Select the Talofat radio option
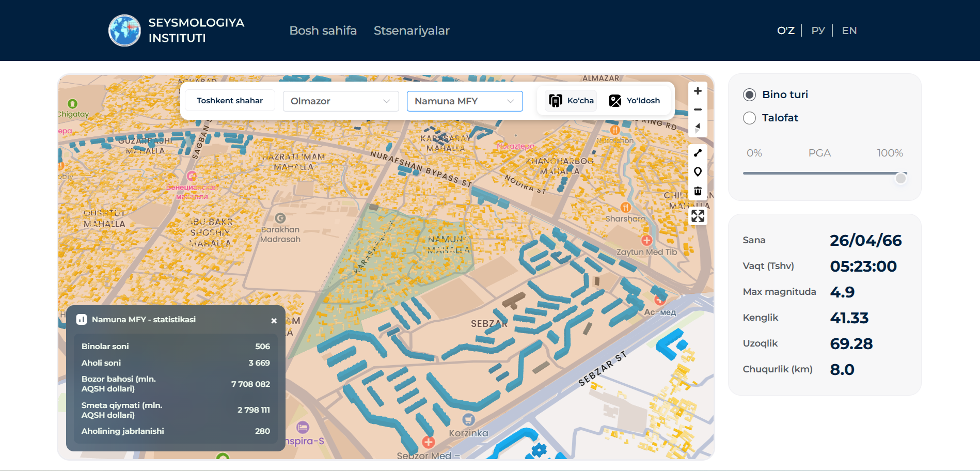Screen dimensions: 980x471 (749, 118)
